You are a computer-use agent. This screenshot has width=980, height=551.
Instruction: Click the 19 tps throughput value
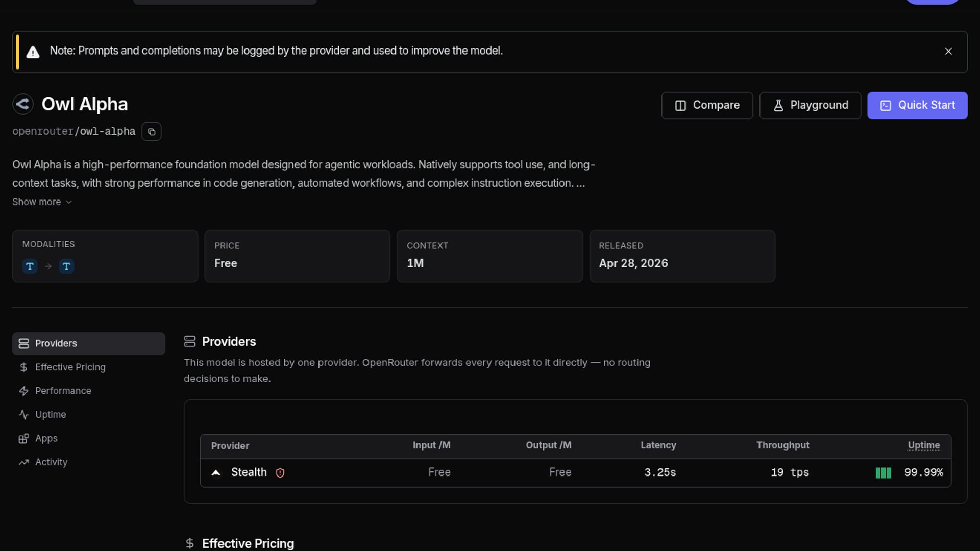pyautogui.click(x=790, y=472)
